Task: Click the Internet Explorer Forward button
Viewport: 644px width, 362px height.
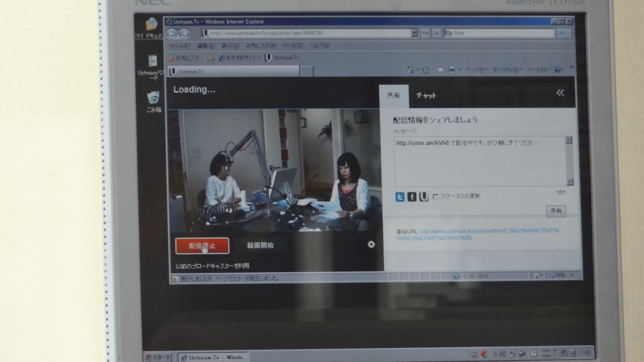Action: [x=184, y=33]
